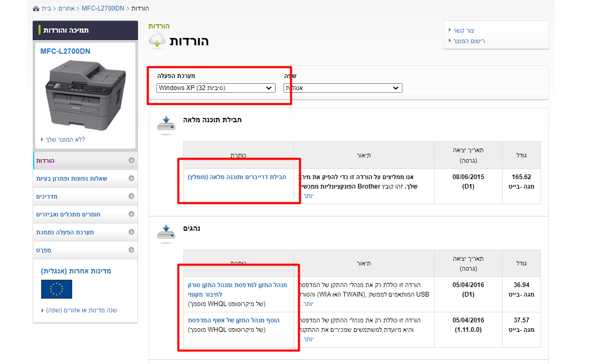Screen dimensions: 590x364
Task: Open חומרים מתכלים ואביזרים in the sidebar
Action: (x=85, y=214)
